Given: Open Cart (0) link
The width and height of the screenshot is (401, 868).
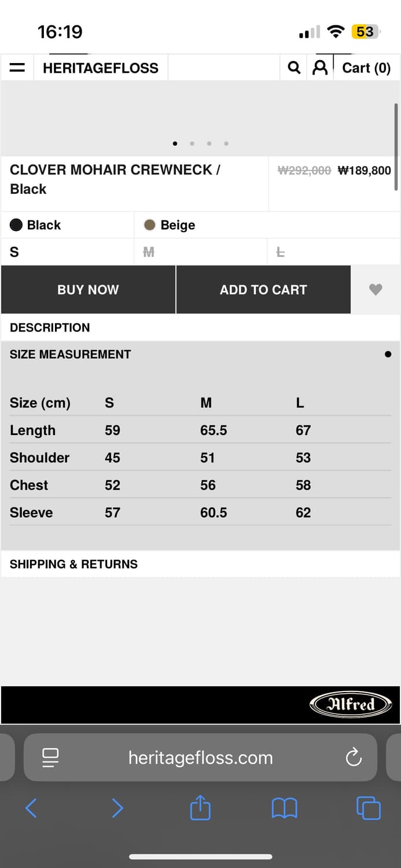Looking at the screenshot, I should pos(366,68).
